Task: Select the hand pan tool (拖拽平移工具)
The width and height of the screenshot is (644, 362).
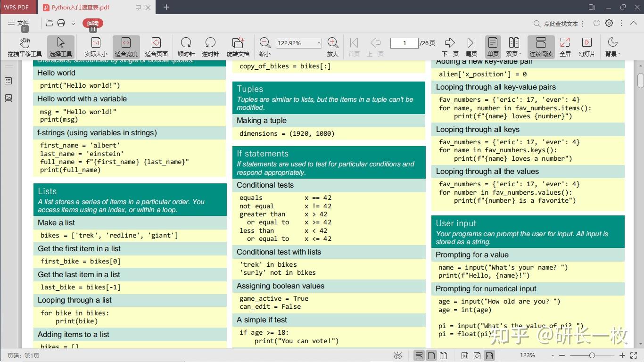Action: (x=25, y=47)
